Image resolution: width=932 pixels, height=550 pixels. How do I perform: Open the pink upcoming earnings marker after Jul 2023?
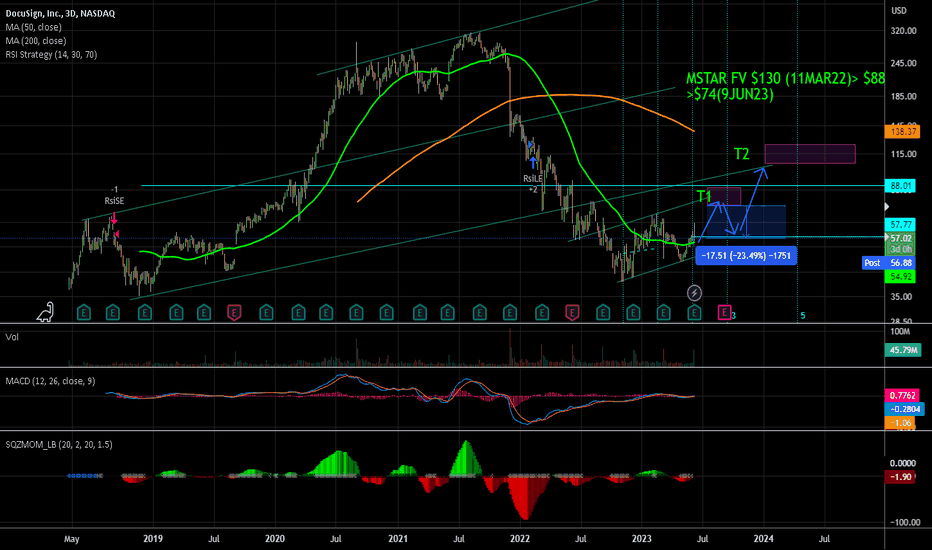pyautogui.click(x=724, y=312)
